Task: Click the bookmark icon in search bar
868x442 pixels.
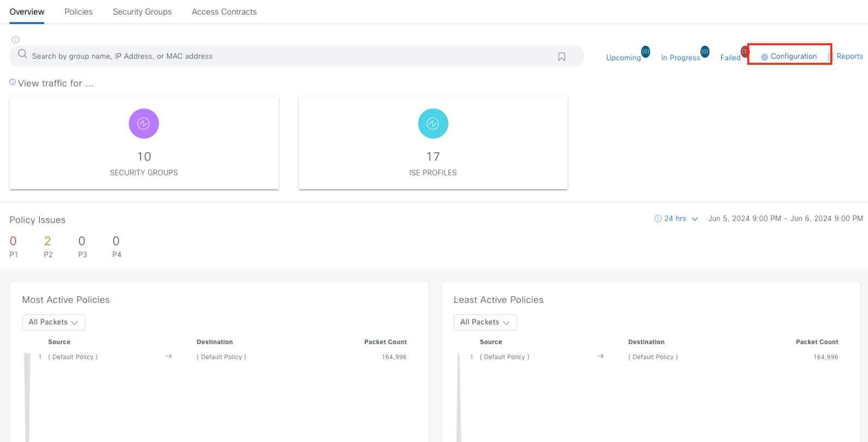Action: point(562,57)
